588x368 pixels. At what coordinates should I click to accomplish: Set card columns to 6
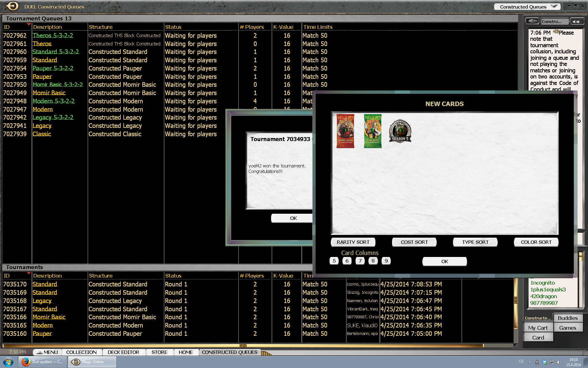point(347,261)
